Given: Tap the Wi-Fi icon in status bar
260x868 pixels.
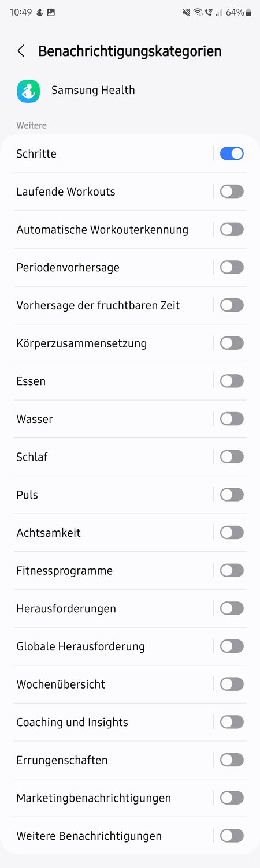Looking at the screenshot, I should pyautogui.click(x=198, y=12).
